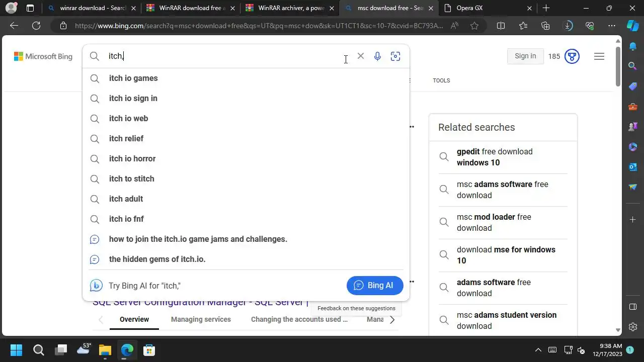Open sidebar Outlook icon
Screen dimensions: 644x362
pos(633,167)
